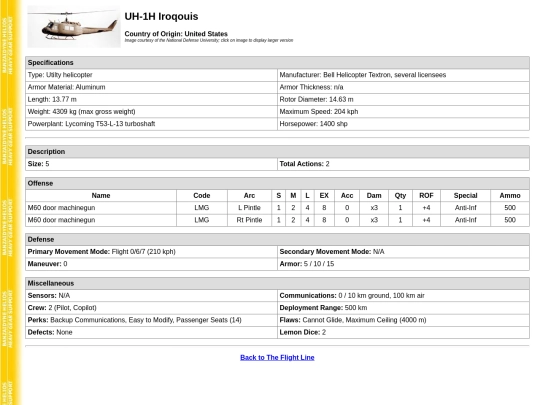Click Anti-Inf special in the Rt Pintle row

tap(465, 220)
